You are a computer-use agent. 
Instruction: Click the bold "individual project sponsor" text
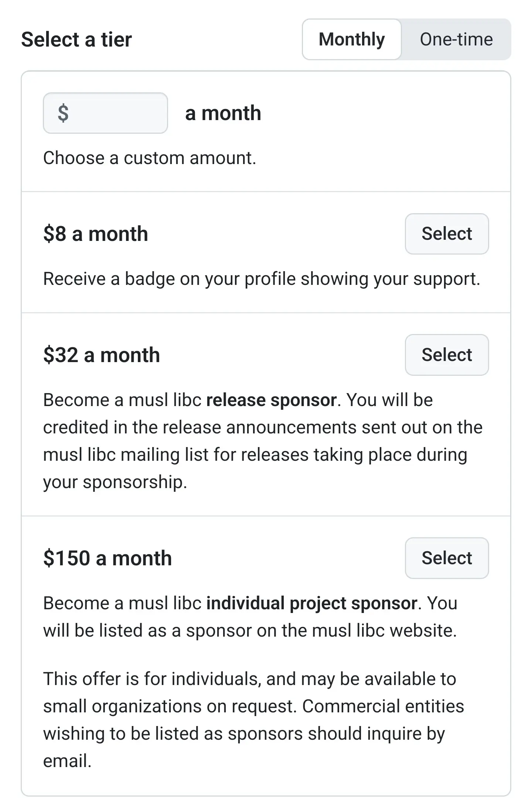pos(311,603)
